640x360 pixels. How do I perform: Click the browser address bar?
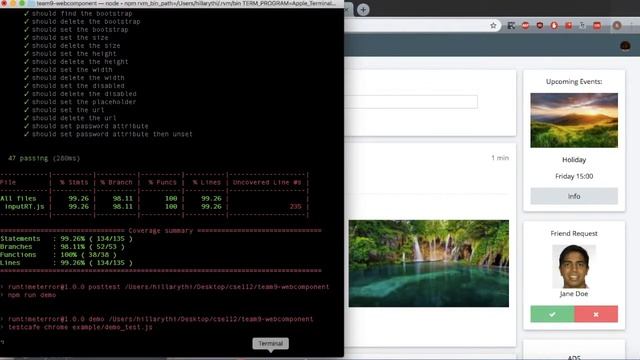point(422,26)
